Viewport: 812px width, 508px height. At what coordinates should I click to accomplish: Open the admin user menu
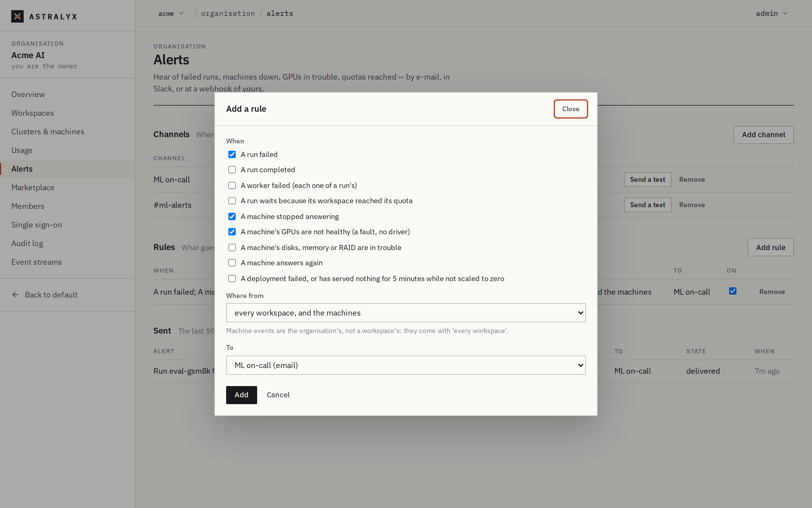771,14
